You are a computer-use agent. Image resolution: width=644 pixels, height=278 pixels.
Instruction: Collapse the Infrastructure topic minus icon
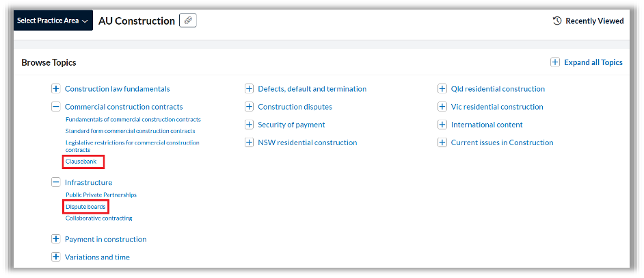(56, 183)
